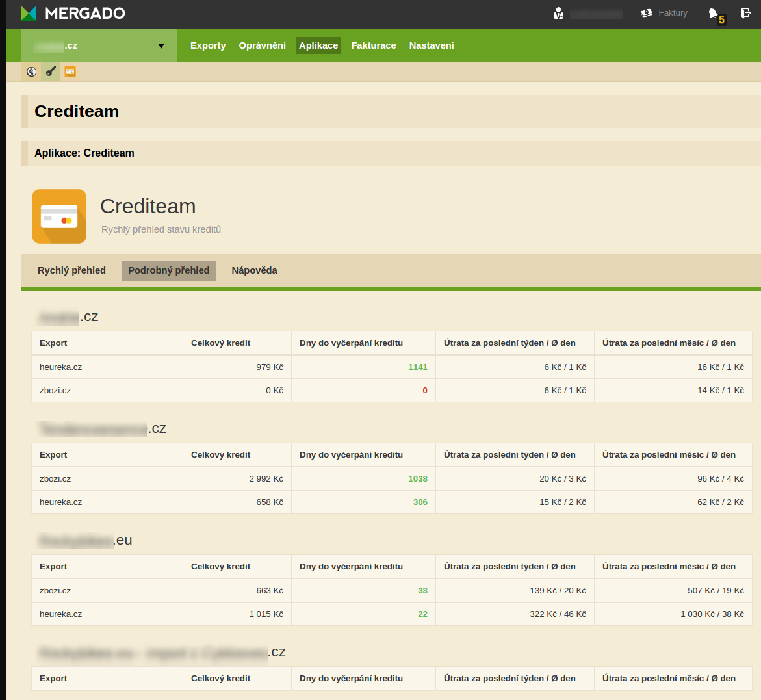761x700 pixels.
Task: Click zbozi.cz row with 0 Kč credit
Action: point(392,390)
